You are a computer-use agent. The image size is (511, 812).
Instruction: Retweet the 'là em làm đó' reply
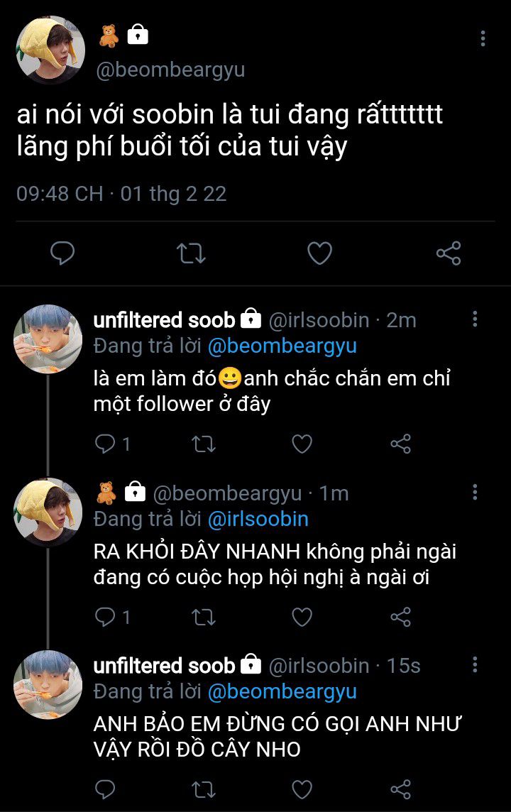point(204,444)
